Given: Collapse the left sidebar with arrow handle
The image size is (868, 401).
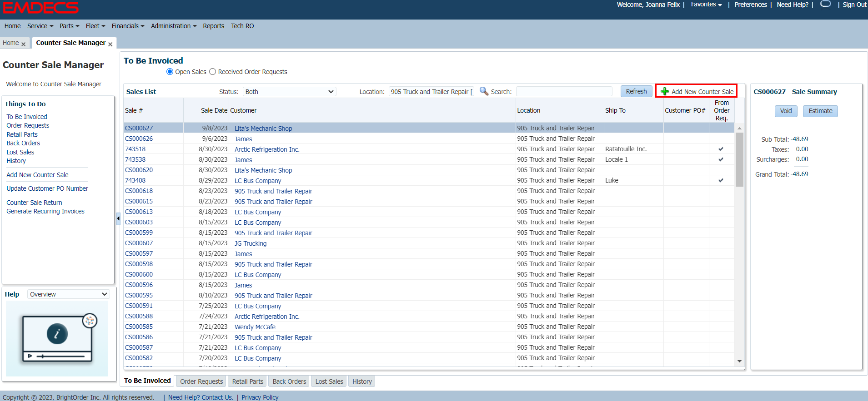Looking at the screenshot, I should click(x=118, y=218).
